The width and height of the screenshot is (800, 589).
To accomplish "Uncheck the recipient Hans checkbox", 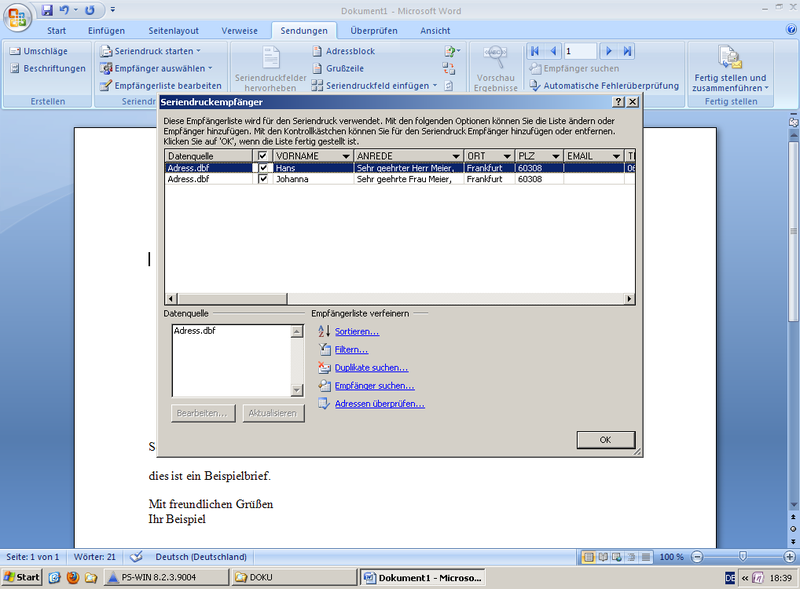I will click(x=263, y=167).
